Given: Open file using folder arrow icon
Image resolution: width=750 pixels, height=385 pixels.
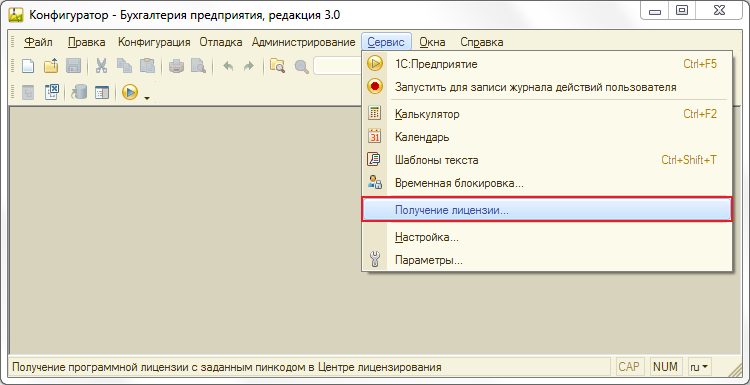Looking at the screenshot, I should [x=51, y=66].
